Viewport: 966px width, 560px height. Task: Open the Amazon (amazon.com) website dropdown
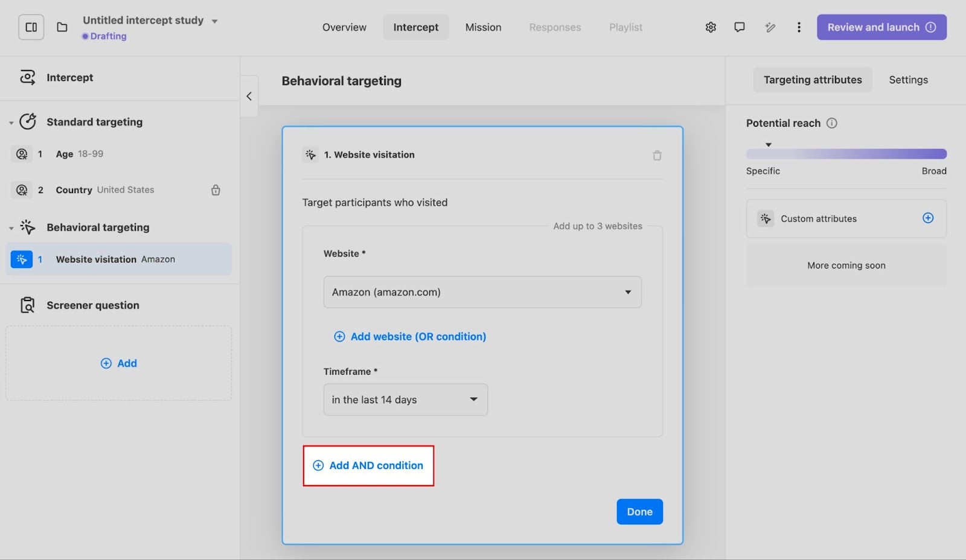[x=482, y=292]
